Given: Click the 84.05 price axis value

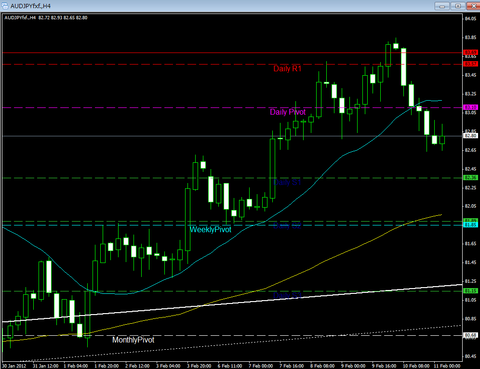Looking at the screenshot, I should point(471,19).
